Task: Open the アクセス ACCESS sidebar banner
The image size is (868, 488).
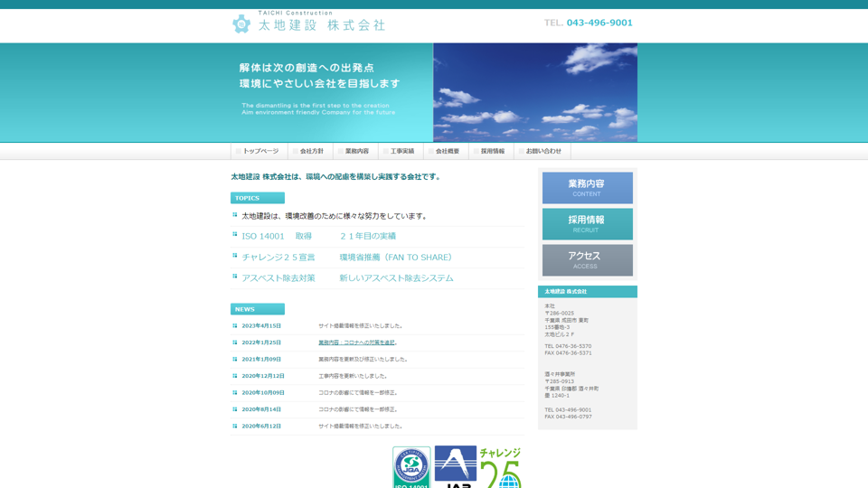Action: tap(587, 260)
